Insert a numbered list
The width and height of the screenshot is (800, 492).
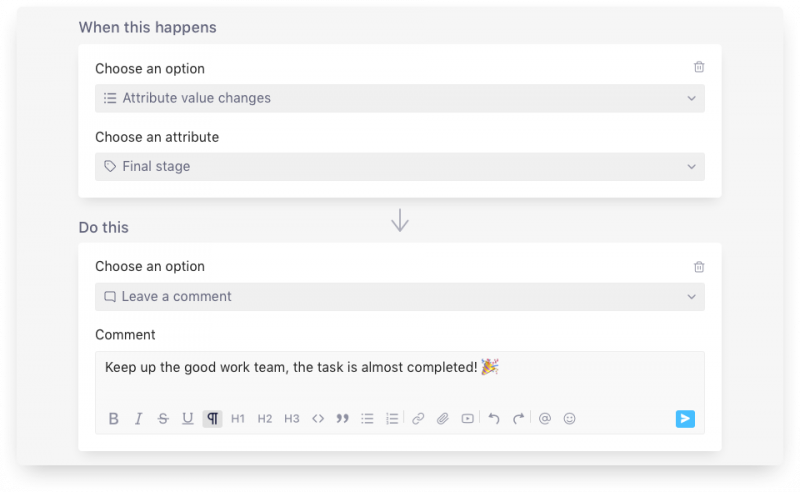392,419
